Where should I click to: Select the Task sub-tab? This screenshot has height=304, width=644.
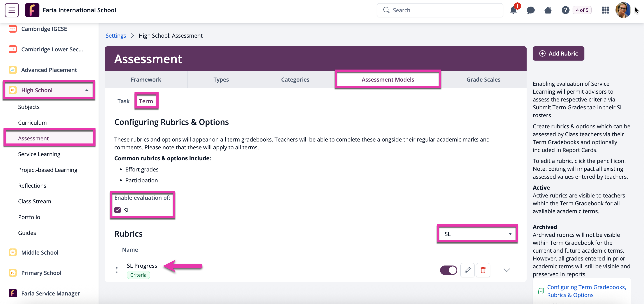(x=124, y=101)
